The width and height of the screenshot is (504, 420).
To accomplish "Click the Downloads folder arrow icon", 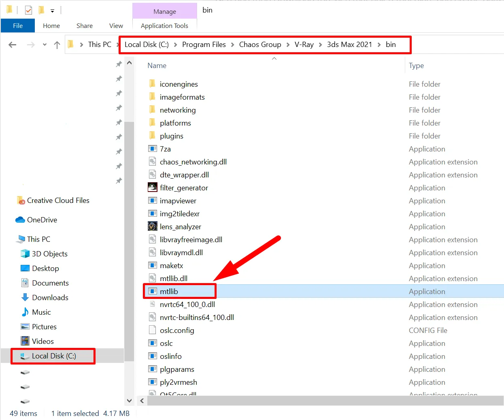I will tap(25, 297).
